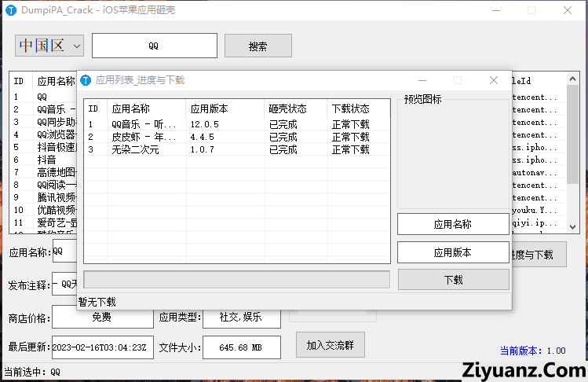Viewport: 588px width, 382px height.
Task: Click the DumpiPA app icon in title bar
Action: coord(10,11)
